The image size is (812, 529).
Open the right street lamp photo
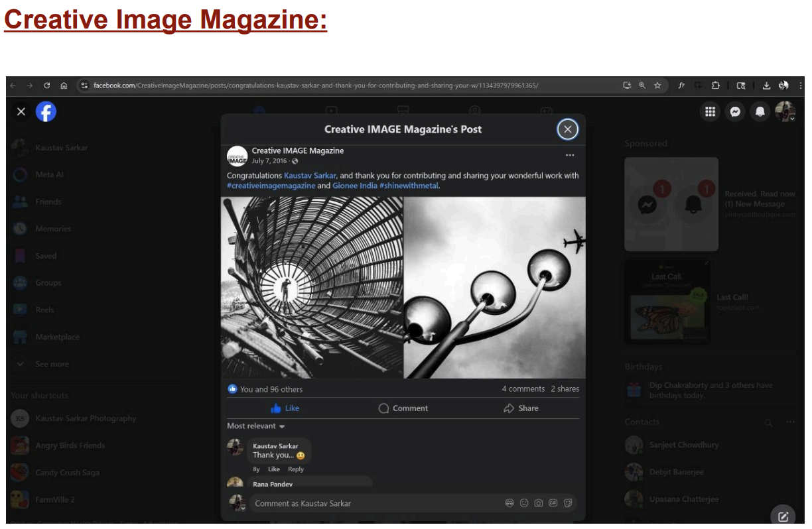[495, 288]
